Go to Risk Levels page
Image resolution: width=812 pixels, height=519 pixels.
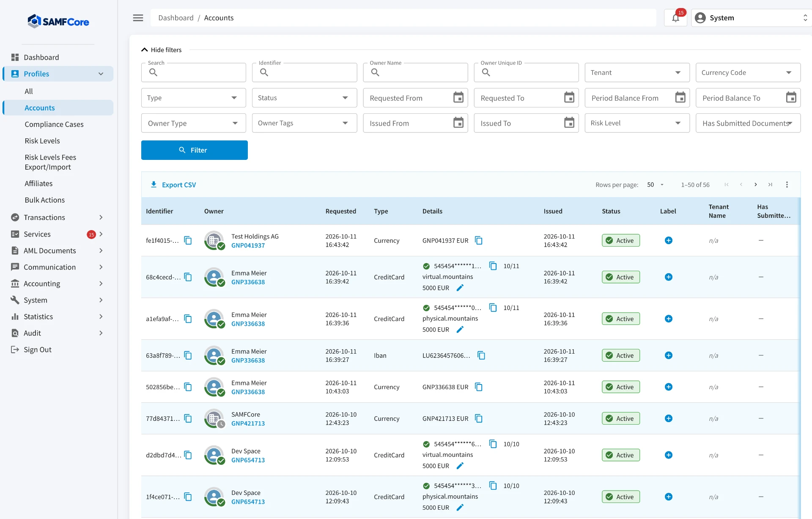42,141
